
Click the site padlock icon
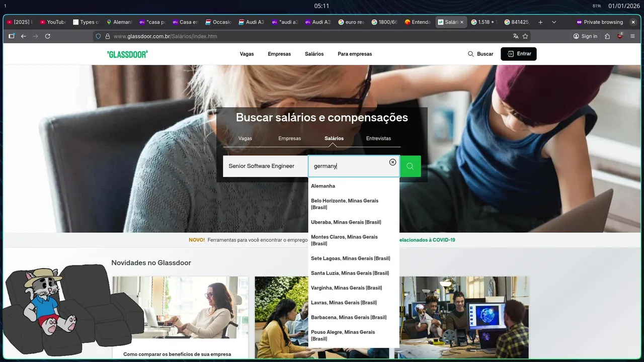click(107, 36)
